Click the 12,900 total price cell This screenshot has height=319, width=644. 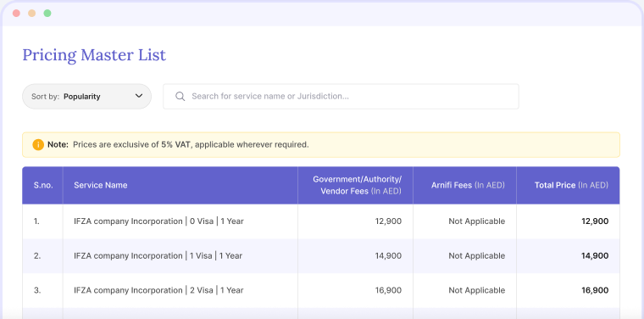(595, 221)
